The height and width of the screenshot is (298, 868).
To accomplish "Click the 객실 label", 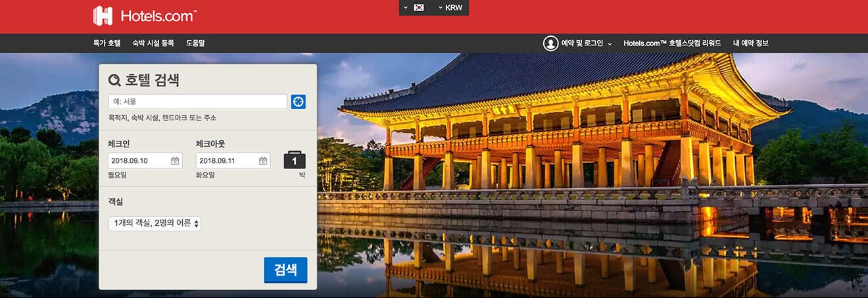I will (x=116, y=201).
